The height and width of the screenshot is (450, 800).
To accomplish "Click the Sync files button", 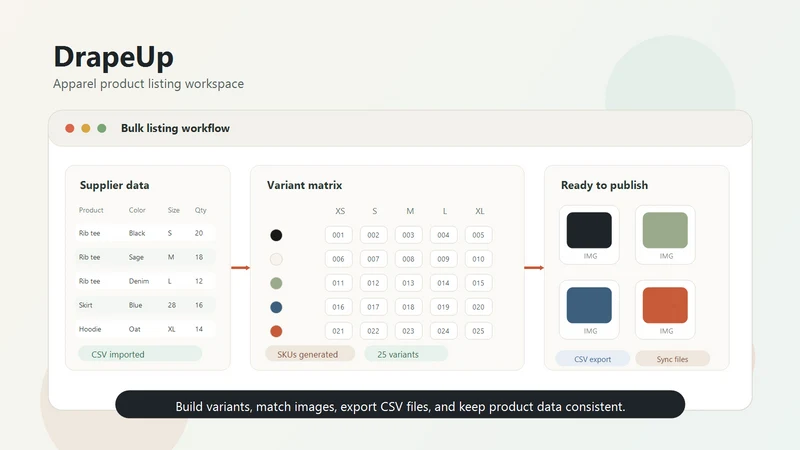I will 672,359.
